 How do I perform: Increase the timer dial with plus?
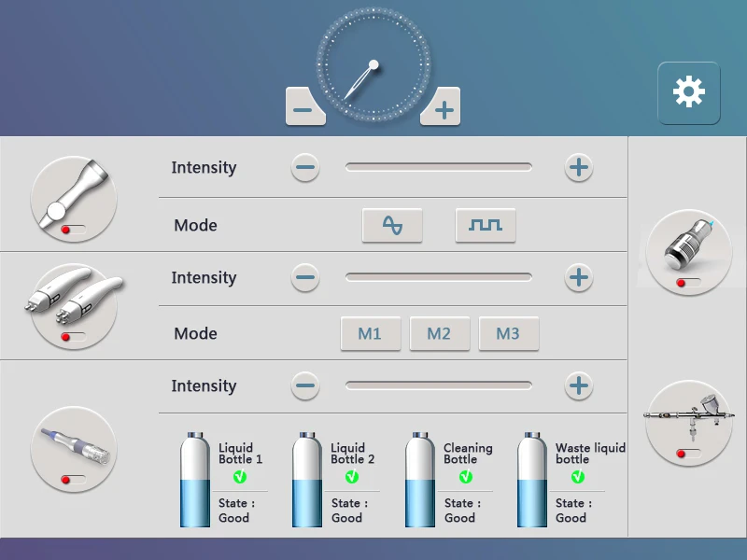point(443,109)
